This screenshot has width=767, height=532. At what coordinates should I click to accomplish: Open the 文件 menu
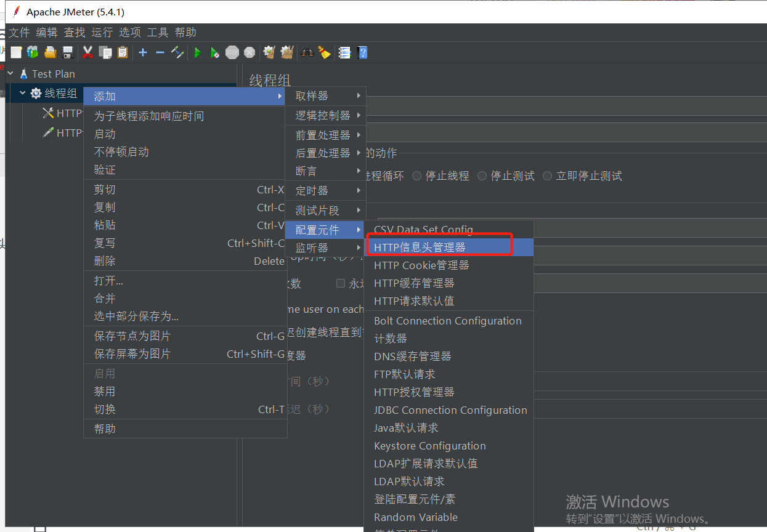(19, 33)
